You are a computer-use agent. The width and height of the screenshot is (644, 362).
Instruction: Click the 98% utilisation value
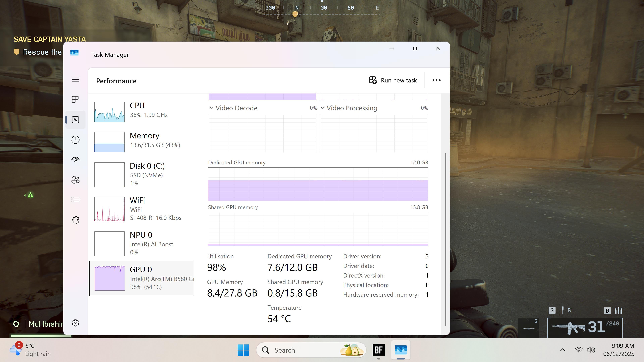pos(217,268)
